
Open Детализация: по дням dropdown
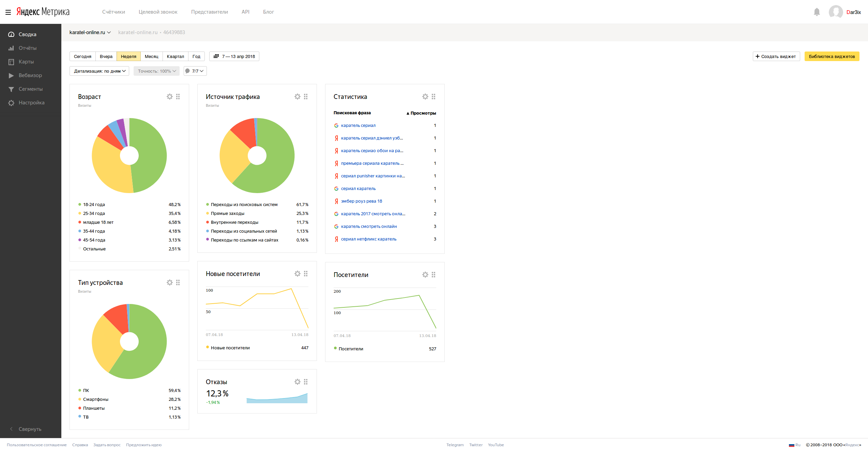pos(99,71)
